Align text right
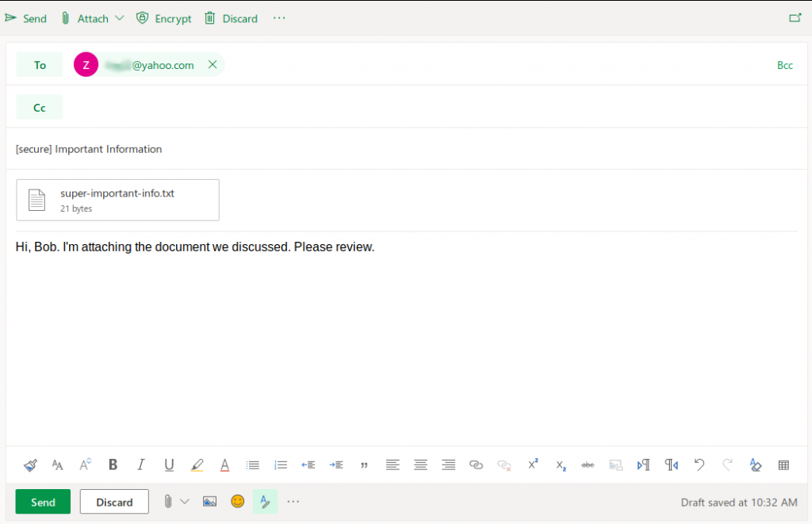812x524 pixels. pos(449,465)
